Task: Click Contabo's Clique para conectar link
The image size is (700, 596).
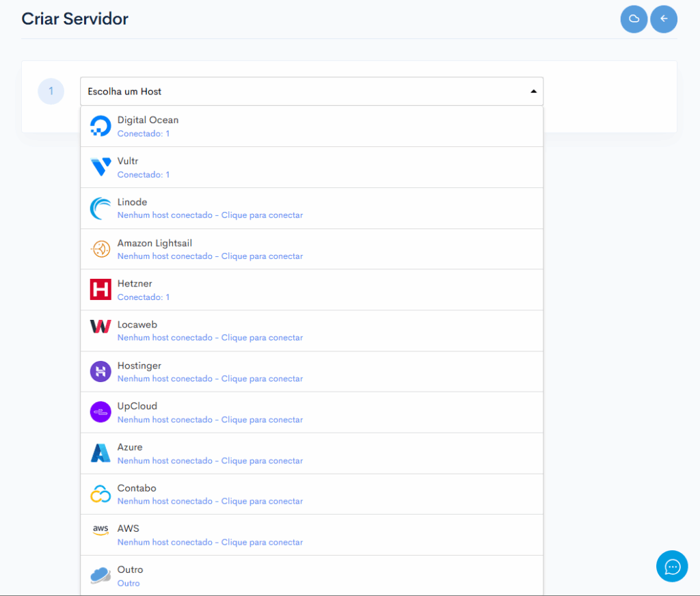Action: [x=262, y=502]
